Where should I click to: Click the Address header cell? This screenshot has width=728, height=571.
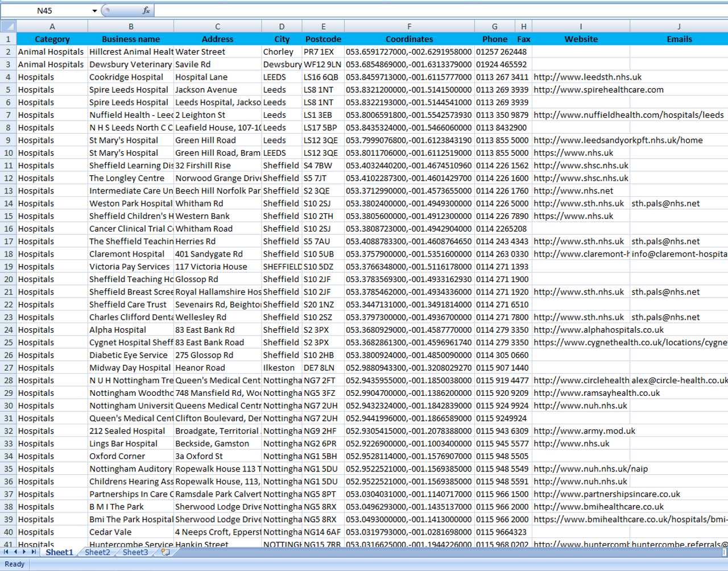pyautogui.click(x=218, y=39)
